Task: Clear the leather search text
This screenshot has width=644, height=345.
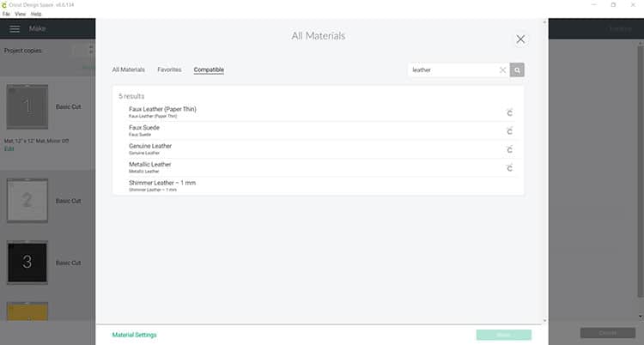Action: click(x=502, y=70)
